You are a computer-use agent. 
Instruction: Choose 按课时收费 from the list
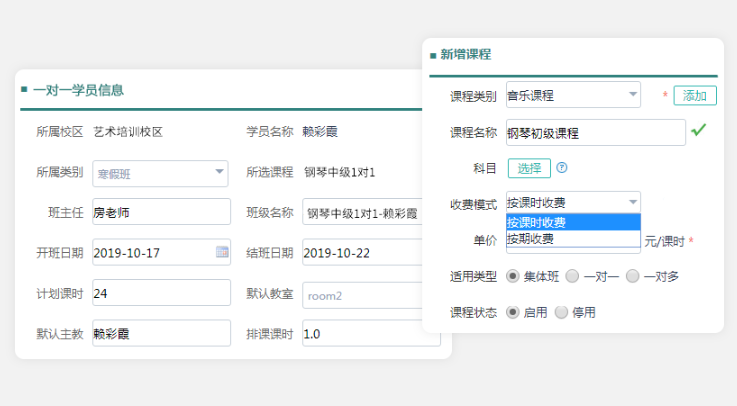[572, 222]
